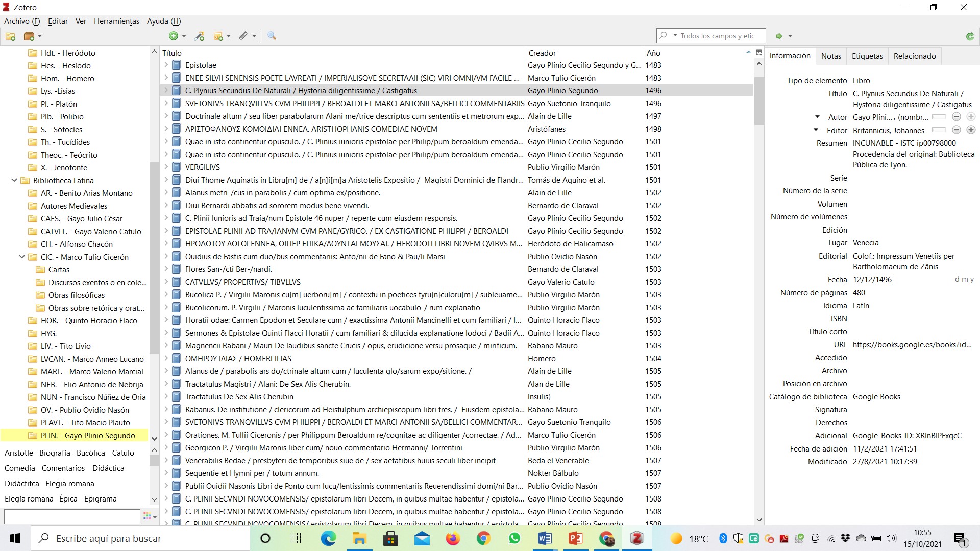Image resolution: width=980 pixels, height=551 pixels.
Task: Open the Google Books URL value
Action: point(912,345)
